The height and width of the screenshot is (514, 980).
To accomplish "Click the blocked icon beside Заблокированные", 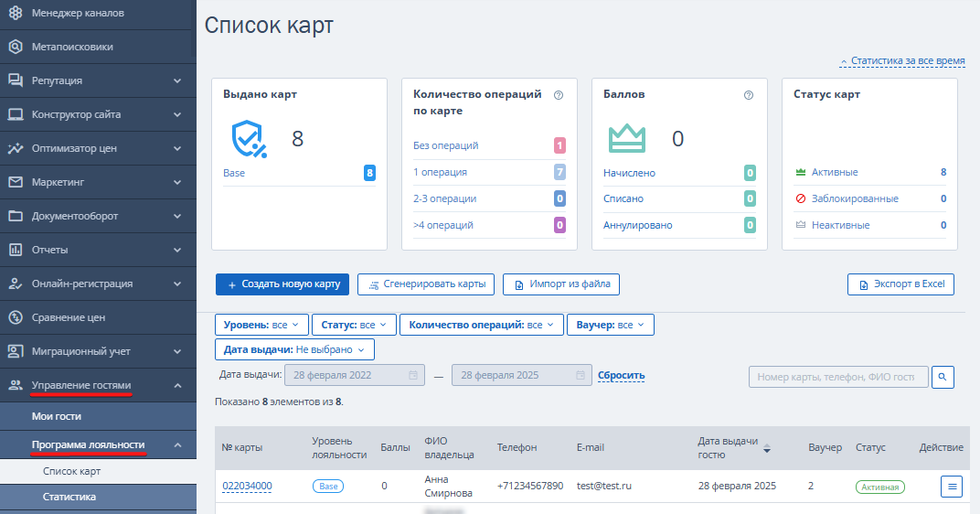I will coord(801,198).
